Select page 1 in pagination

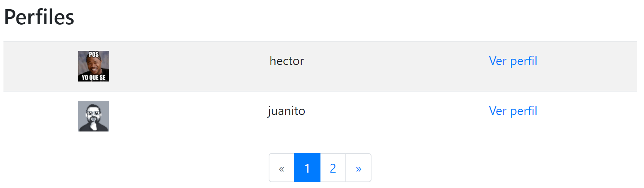tap(307, 168)
